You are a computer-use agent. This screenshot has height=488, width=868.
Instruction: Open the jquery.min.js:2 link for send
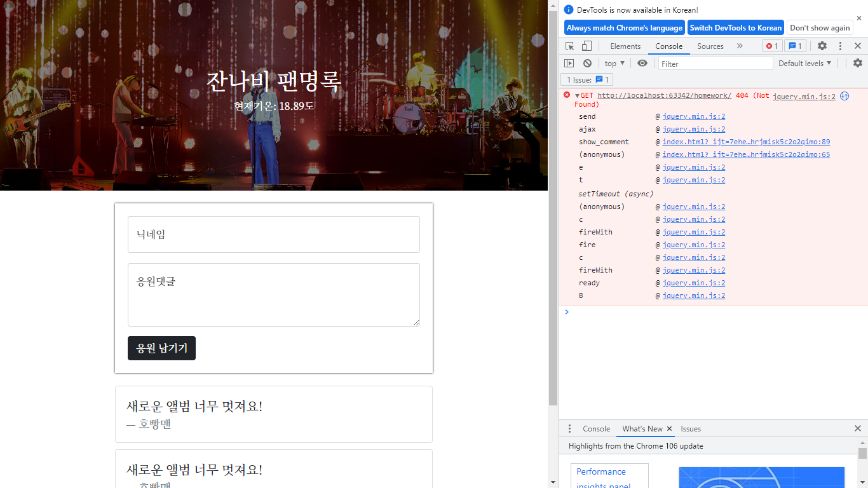tap(694, 116)
